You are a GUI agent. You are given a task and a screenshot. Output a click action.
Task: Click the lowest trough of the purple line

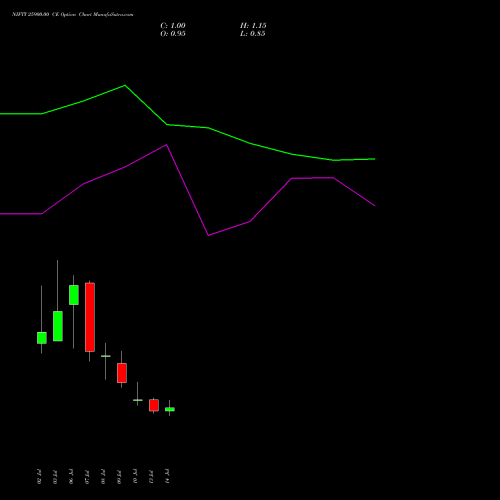pos(208,235)
